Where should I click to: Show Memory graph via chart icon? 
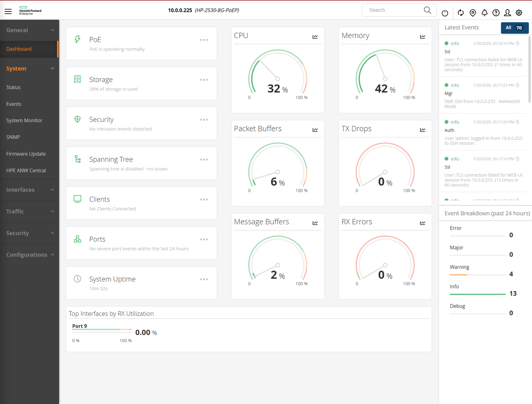423,37
